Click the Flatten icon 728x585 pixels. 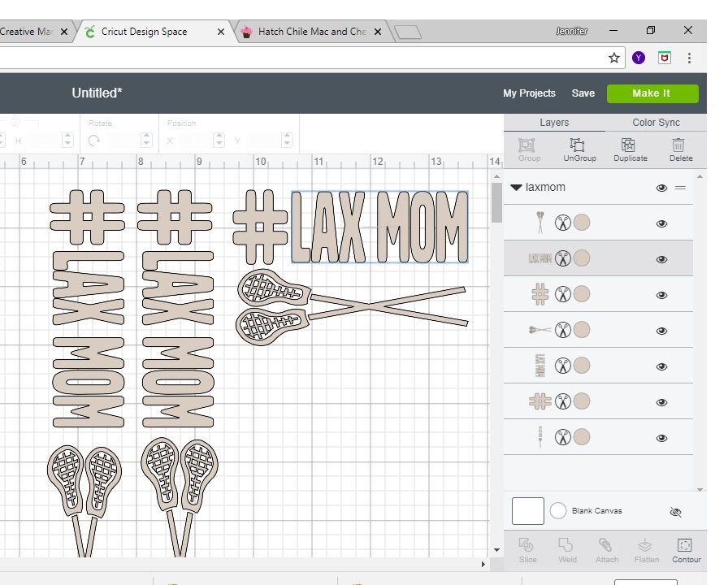pos(645,550)
